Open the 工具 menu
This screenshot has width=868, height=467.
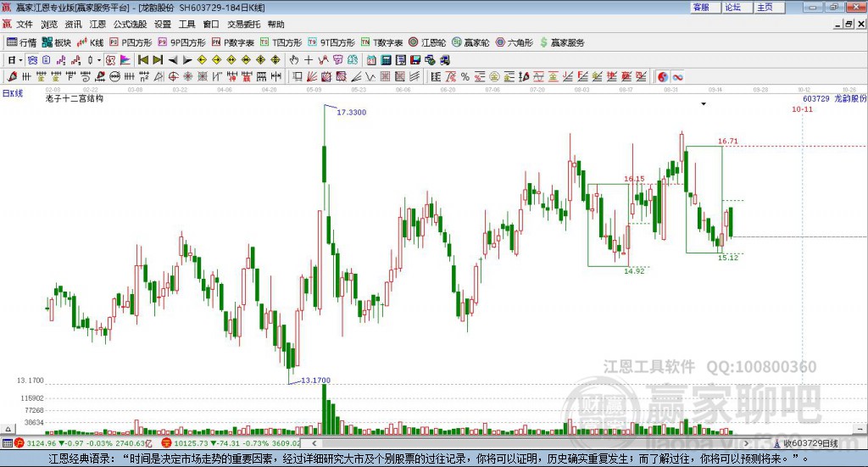tap(187, 25)
